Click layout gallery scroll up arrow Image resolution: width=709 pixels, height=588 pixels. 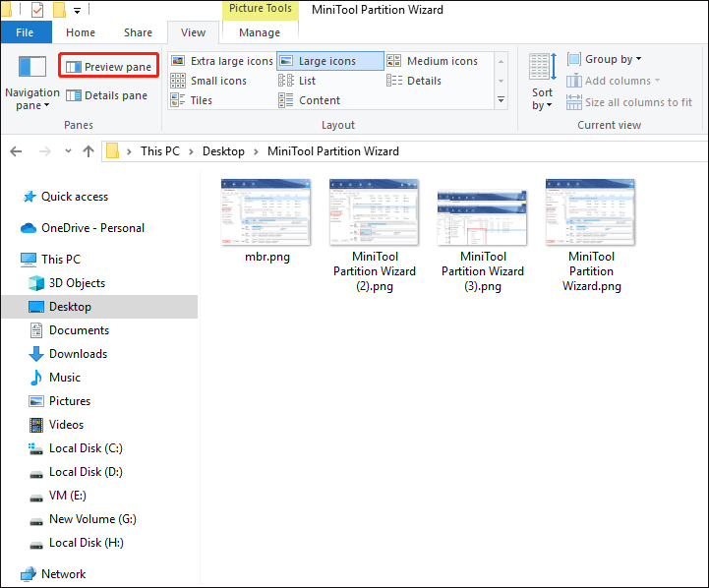[501, 62]
